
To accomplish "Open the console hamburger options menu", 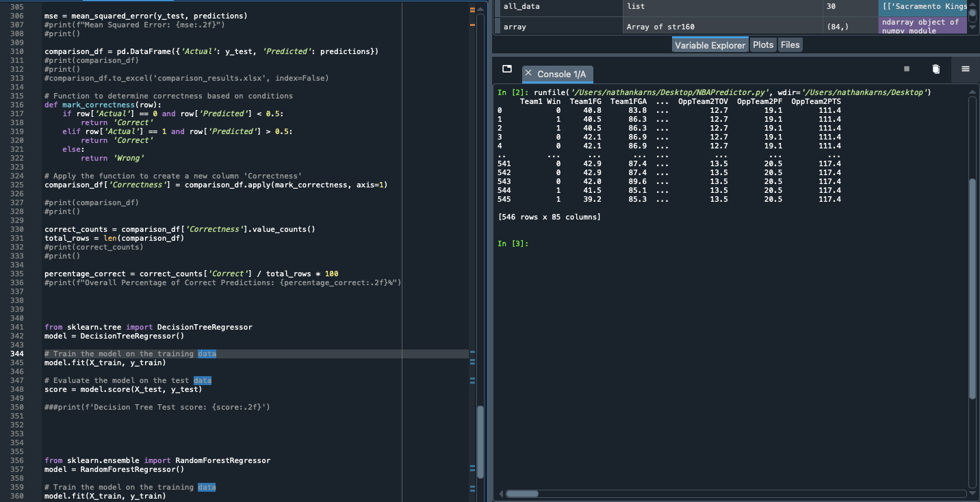I will click(966, 69).
